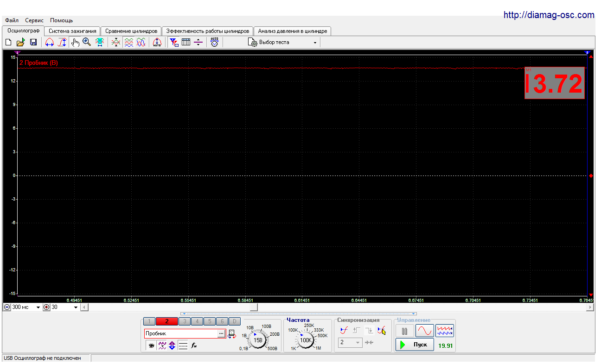601x364 pixels.
Task: Select channel 4 button
Action: pyautogui.click(x=197, y=321)
